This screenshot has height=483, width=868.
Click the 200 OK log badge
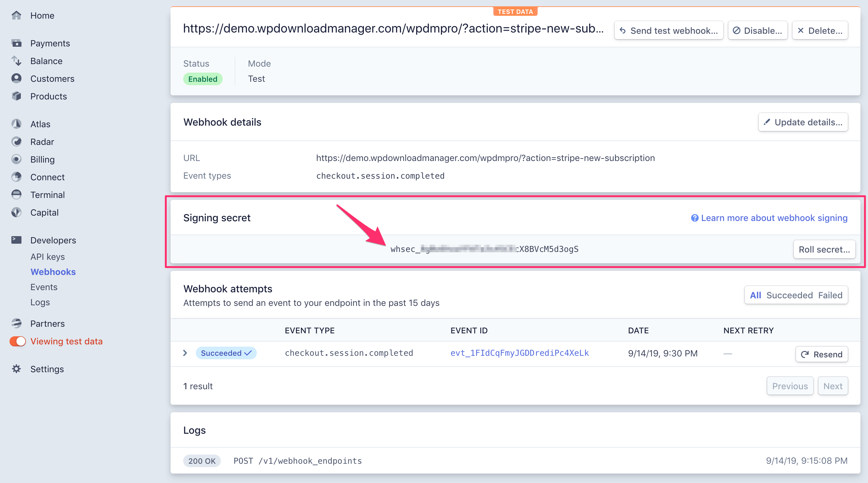point(202,461)
